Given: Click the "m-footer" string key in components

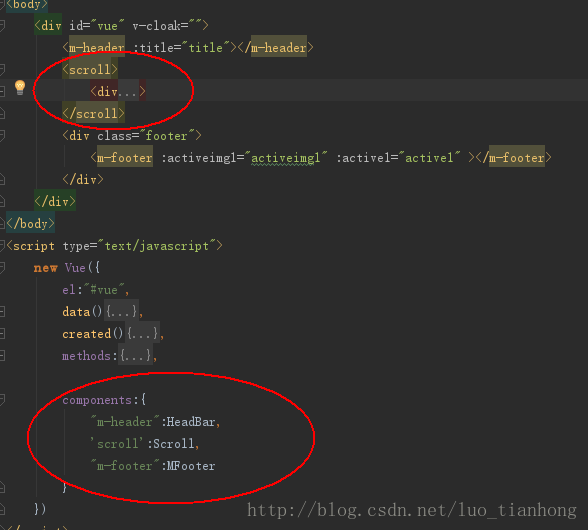Looking at the screenshot, I should [x=125, y=466].
